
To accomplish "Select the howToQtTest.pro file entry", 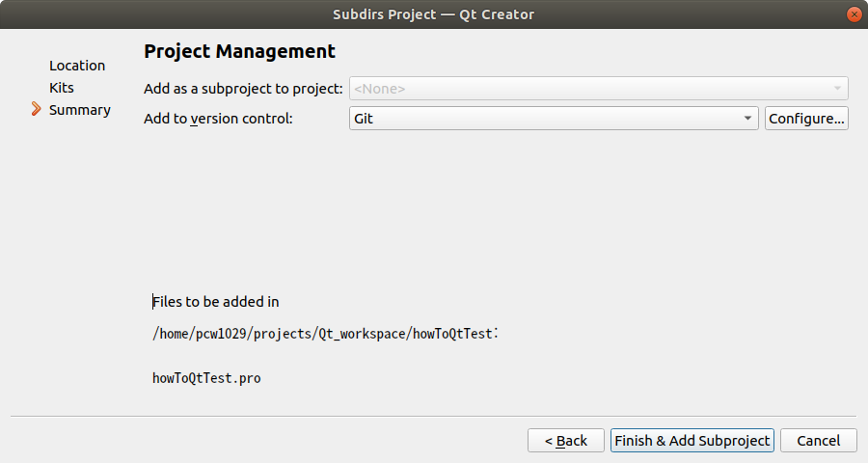I will pos(206,378).
